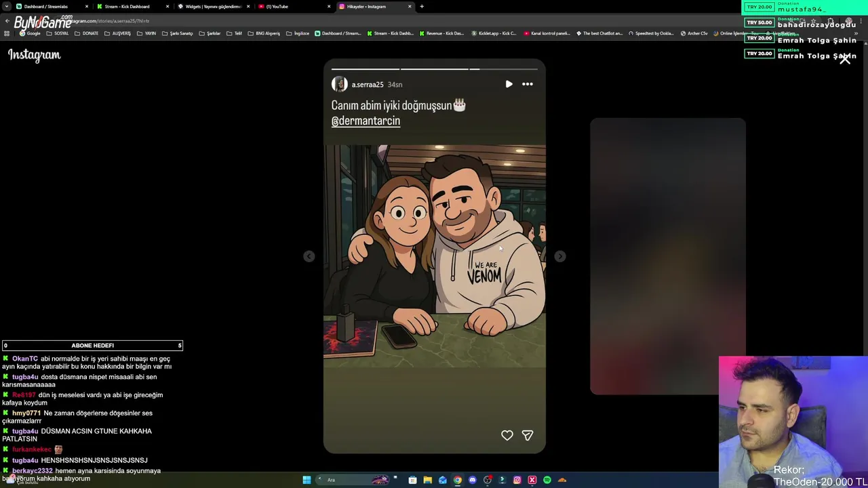The image size is (868, 488).
Task: Go to the next story arrow
Action: point(559,256)
